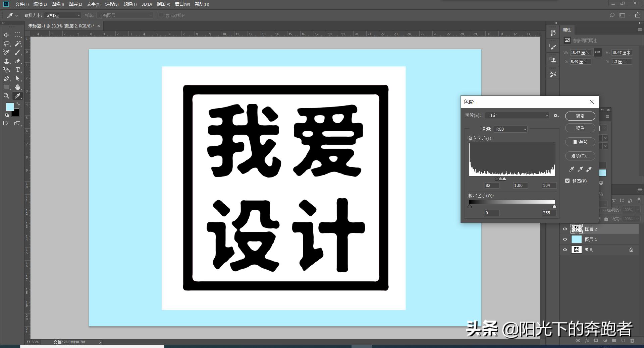This screenshot has height=348, width=644.
Task: Select the Hand tool
Action: (x=17, y=87)
